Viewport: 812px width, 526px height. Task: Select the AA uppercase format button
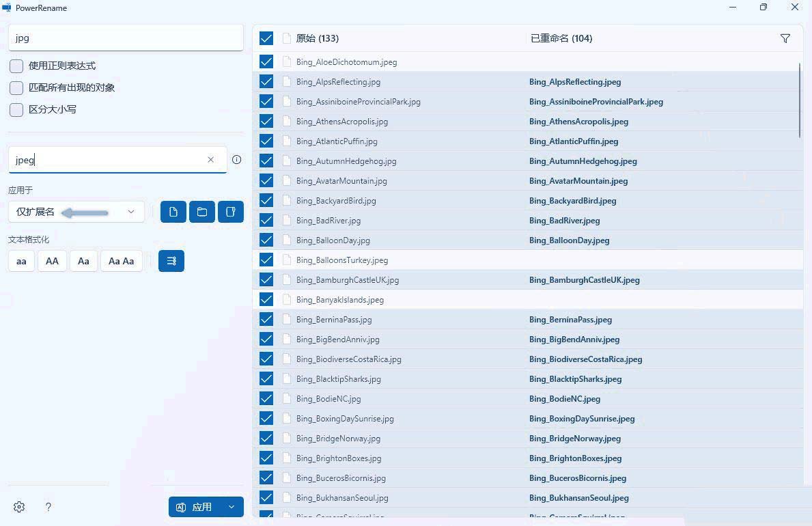pos(52,261)
